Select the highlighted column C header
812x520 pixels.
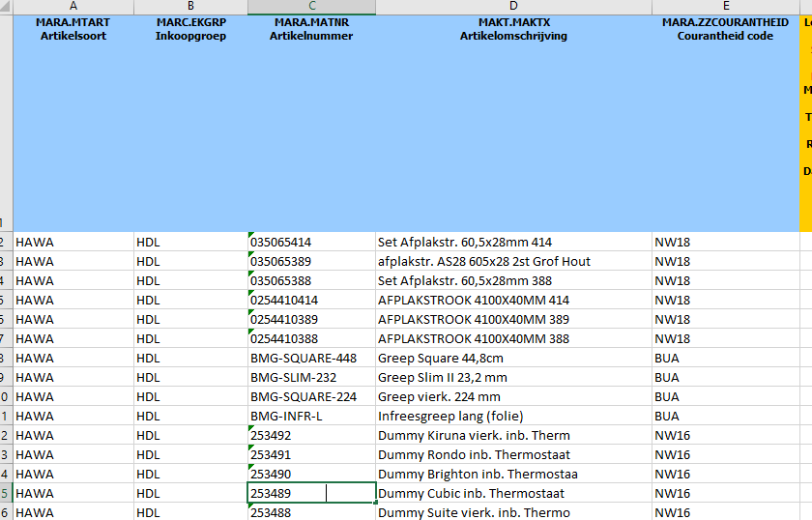(311, 7)
